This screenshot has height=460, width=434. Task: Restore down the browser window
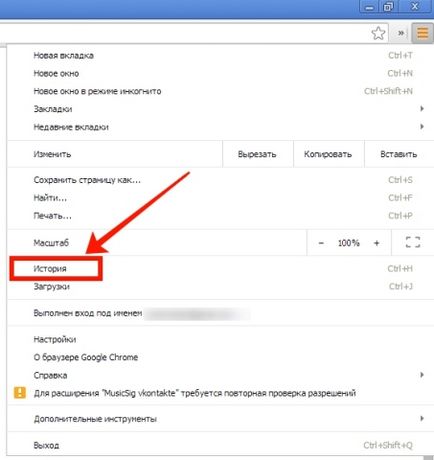pos(389,7)
